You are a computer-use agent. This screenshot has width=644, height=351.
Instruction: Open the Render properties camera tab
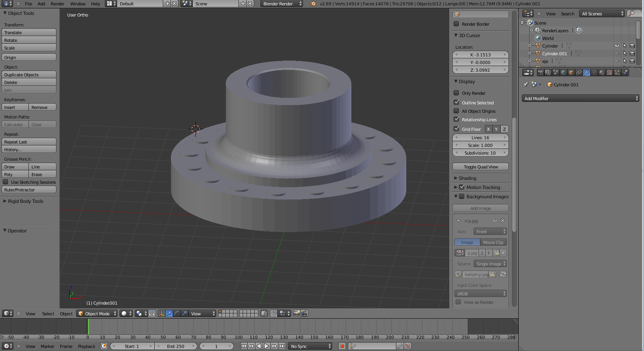(540, 73)
